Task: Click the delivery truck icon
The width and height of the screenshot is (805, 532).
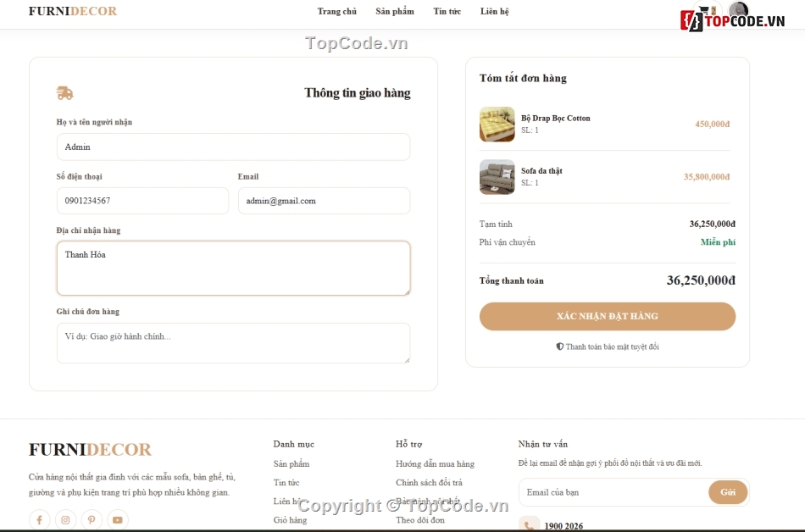Action: pyautogui.click(x=64, y=93)
